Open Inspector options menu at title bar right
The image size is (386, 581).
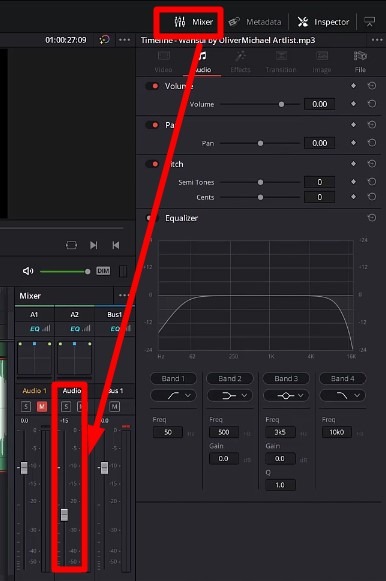tap(377, 40)
